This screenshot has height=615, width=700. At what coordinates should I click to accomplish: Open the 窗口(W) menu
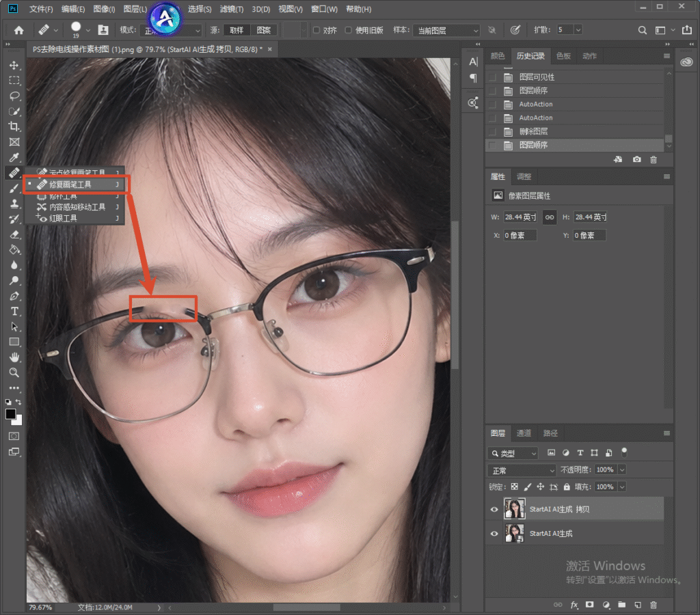coord(324,9)
